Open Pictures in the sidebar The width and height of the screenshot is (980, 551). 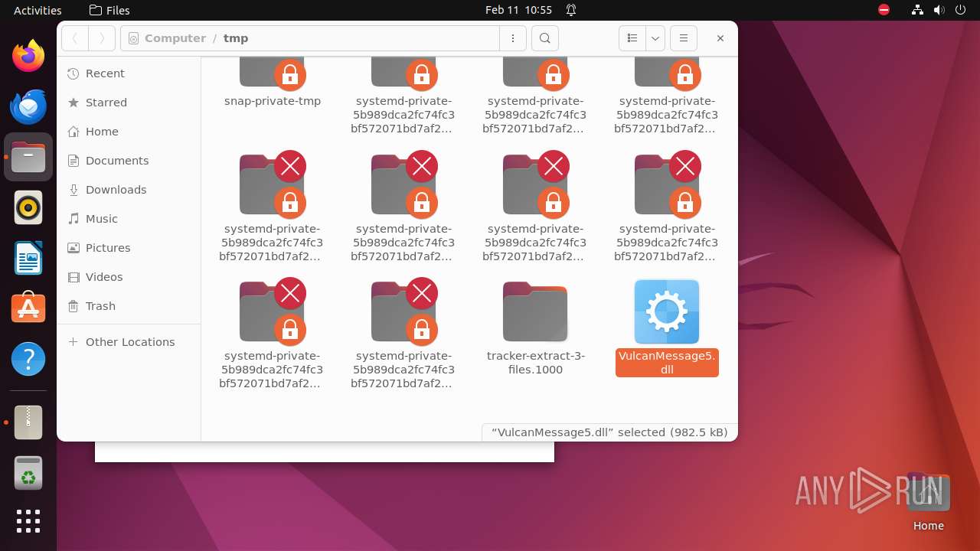tap(129, 248)
